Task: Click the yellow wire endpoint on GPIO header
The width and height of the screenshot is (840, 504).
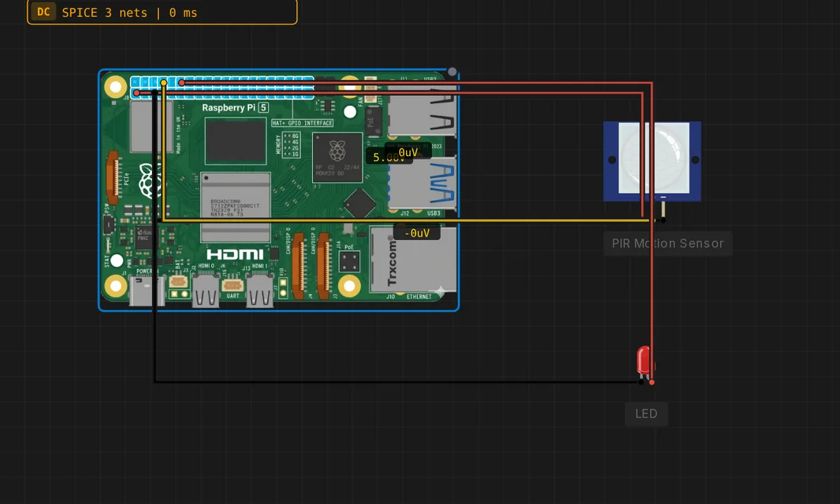Action: 164,83
